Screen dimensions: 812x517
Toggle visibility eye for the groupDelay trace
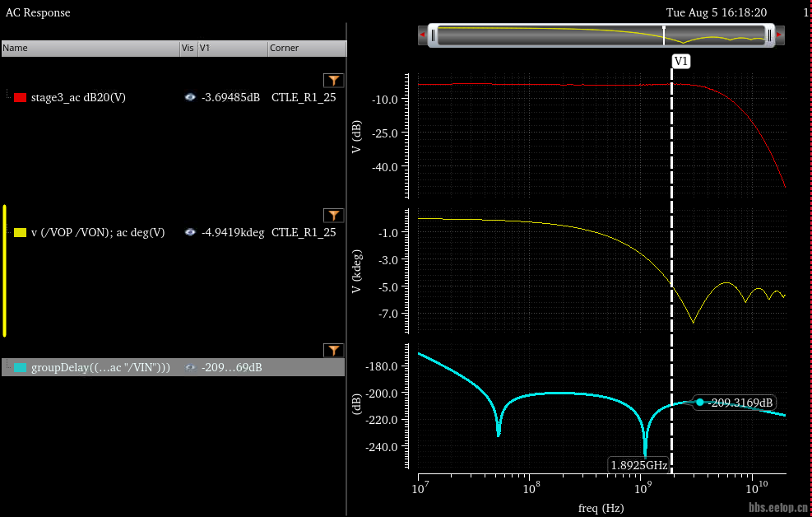(190, 367)
